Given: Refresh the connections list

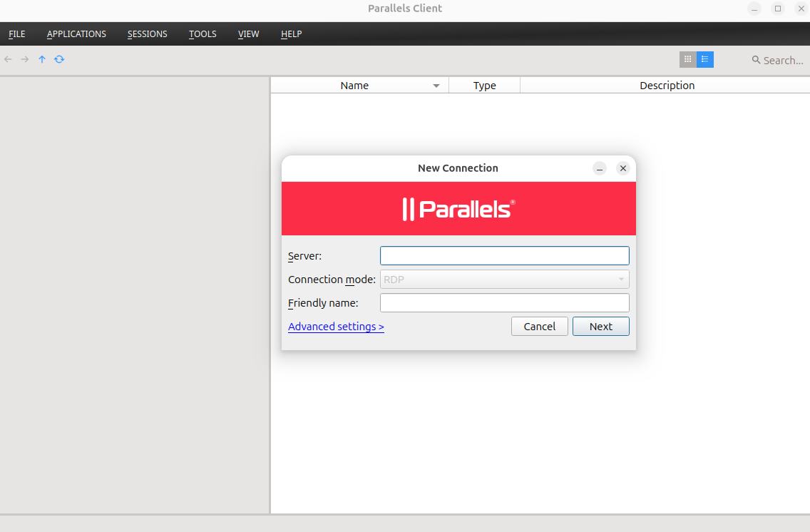Looking at the screenshot, I should [59, 59].
